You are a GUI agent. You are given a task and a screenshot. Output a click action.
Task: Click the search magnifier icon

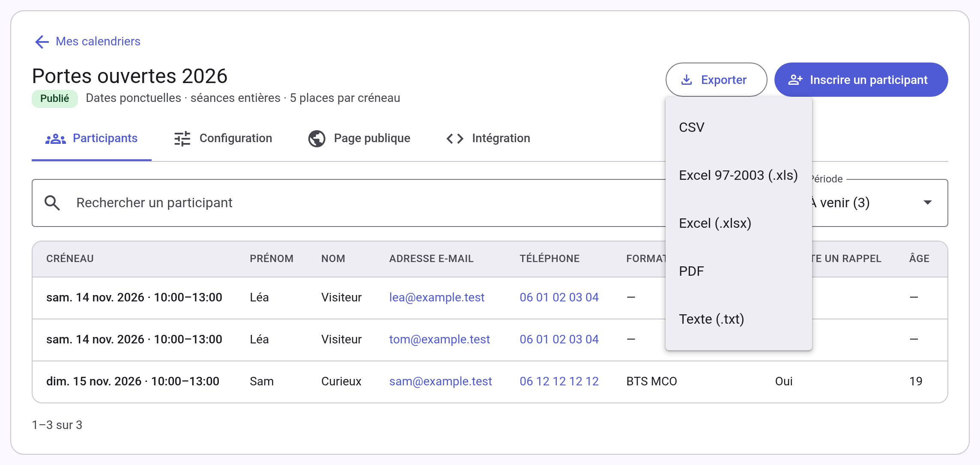pos(52,203)
